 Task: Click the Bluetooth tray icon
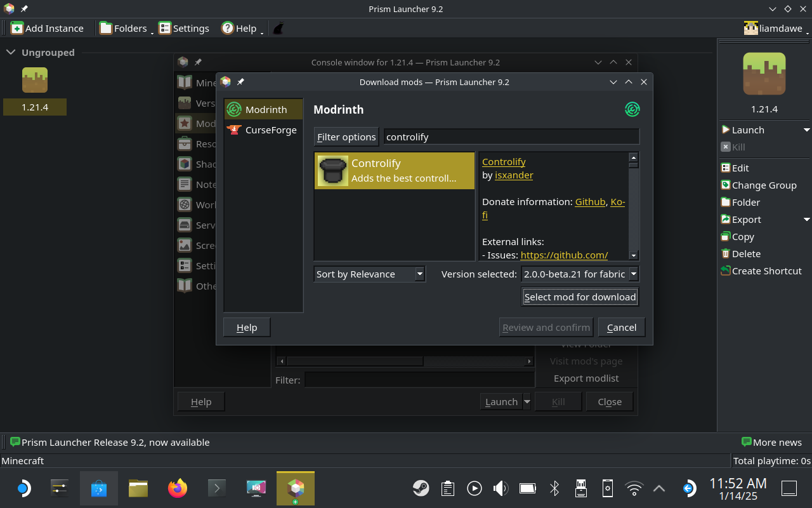(554, 488)
